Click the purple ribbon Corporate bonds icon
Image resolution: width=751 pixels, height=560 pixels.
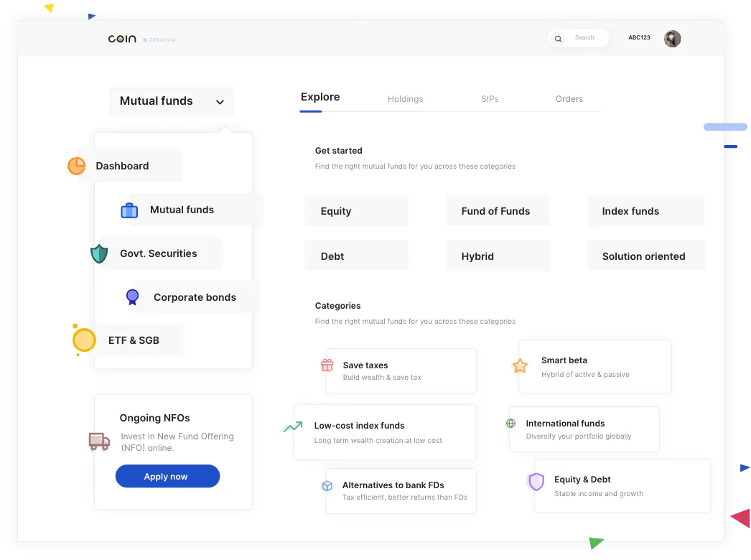click(x=132, y=297)
